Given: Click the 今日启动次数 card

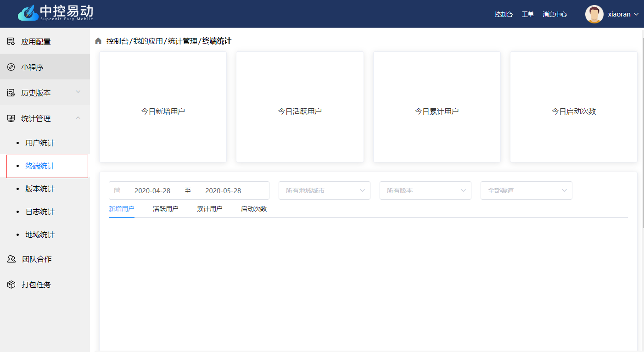Looking at the screenshot, I should [574, 107].
